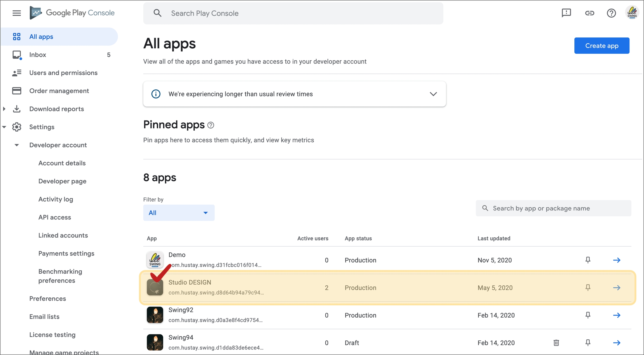644x355 pixels.
Task: Pin the Studio DESIGN app
Action: tap(588, 288)
